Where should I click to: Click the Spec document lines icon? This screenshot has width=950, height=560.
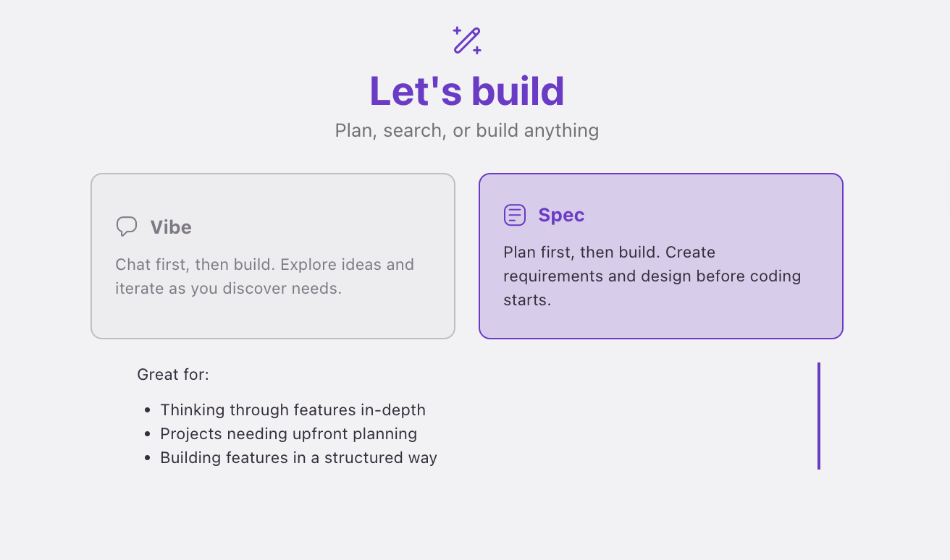515,215
